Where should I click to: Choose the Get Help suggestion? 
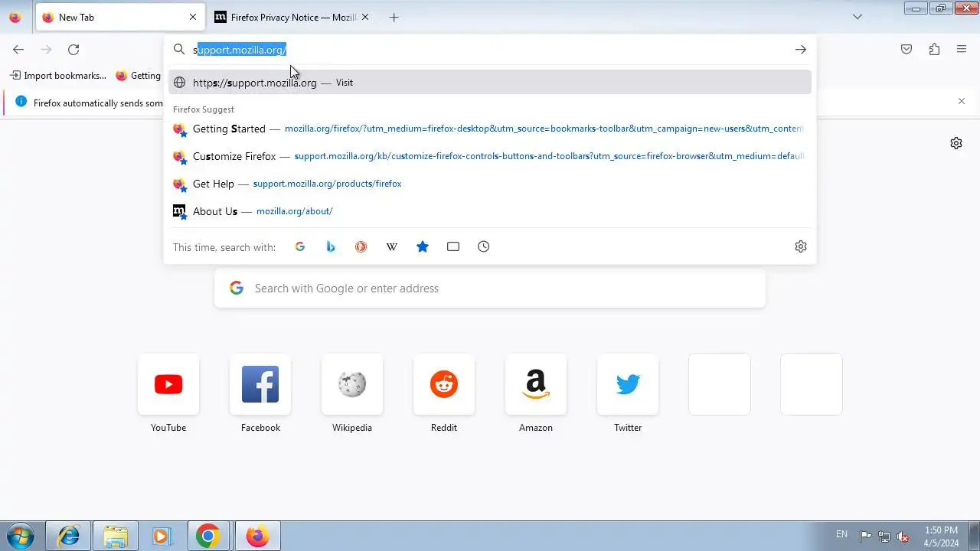(x=490, y=184)
